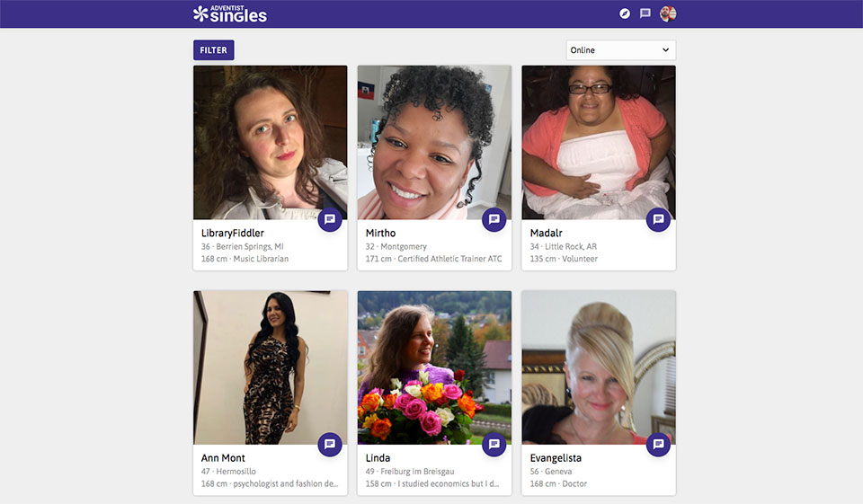Open Evangelista's profile photo
Image resolution: width=863 pixels, height=504 pixels.
(599, 367)
